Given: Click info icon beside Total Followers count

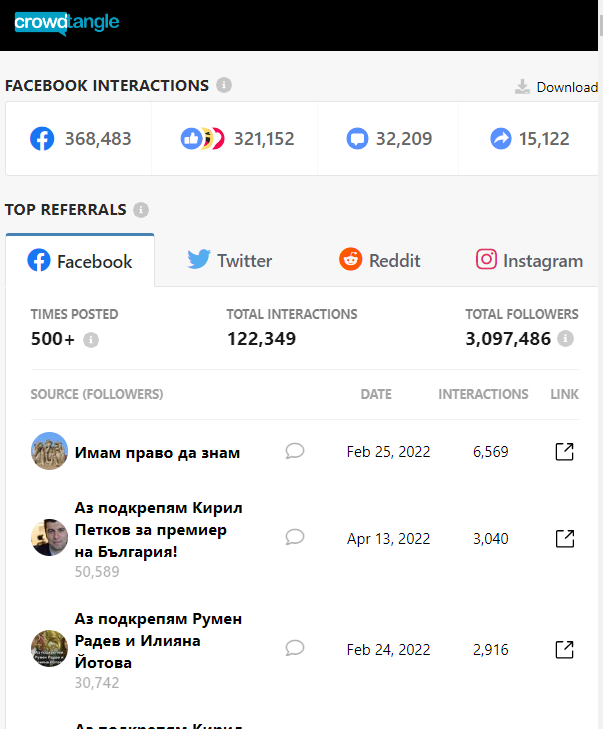Looking at the screenshot, I should click(x=566, y=339).
